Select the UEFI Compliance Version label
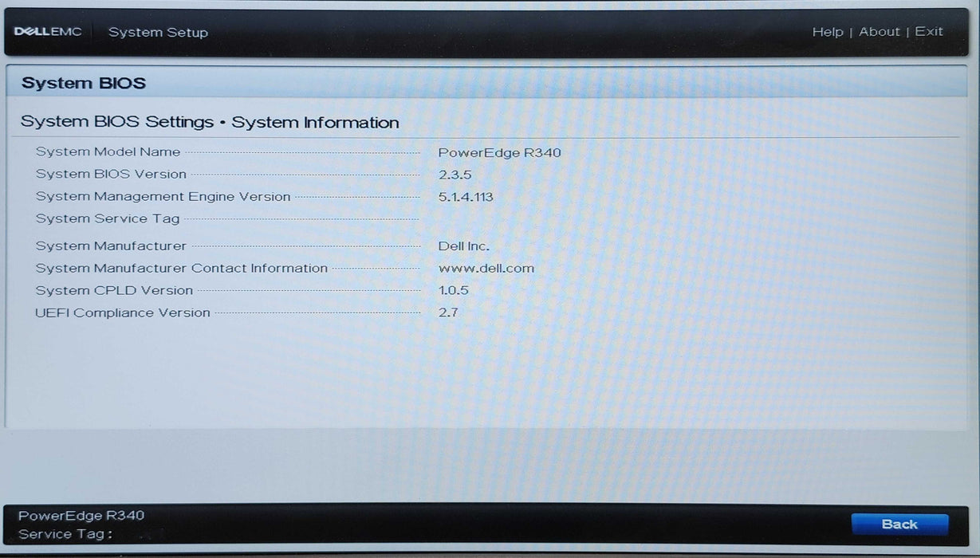The image size is (980, 558). point(123,312)
